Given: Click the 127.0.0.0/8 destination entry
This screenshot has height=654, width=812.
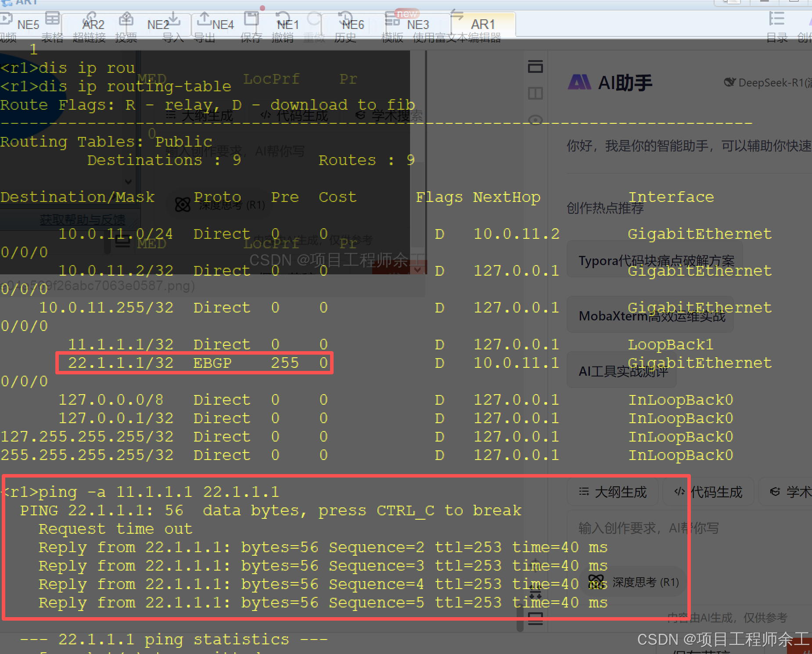Looking at the screenshot, I should pos(111,399).
